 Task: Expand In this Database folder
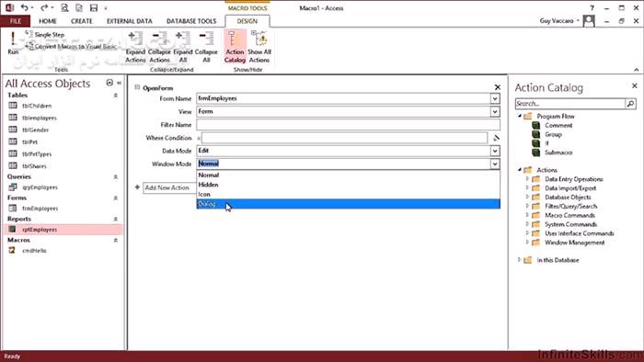coord(520,259)
